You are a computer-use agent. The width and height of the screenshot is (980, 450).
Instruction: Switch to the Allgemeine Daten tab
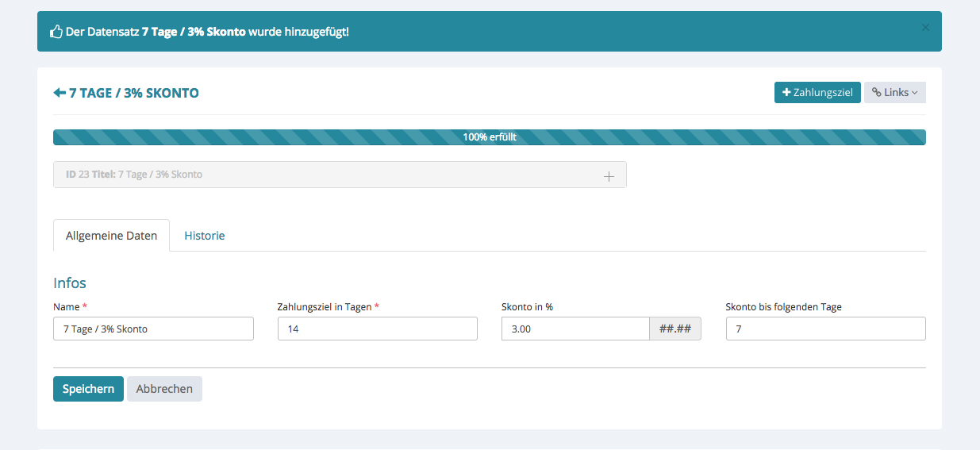point(111,236)
